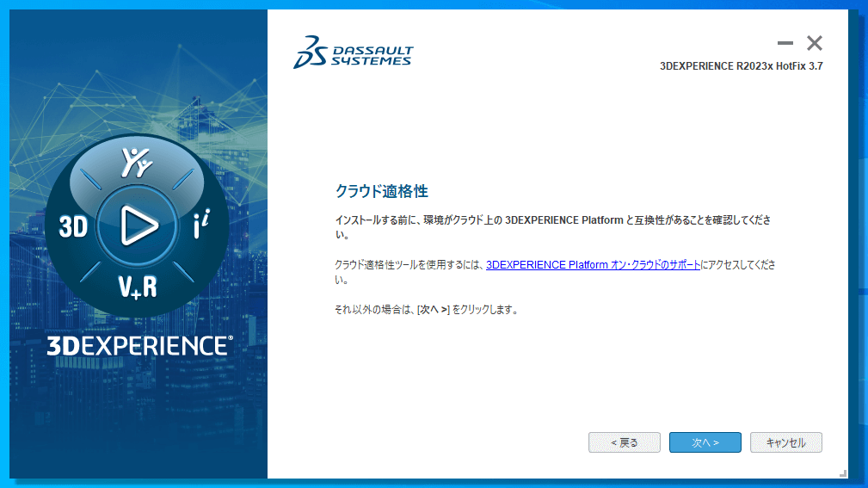868x488 pixels.
Task: Click the people icon atop compass
Action: click(137, 163)
